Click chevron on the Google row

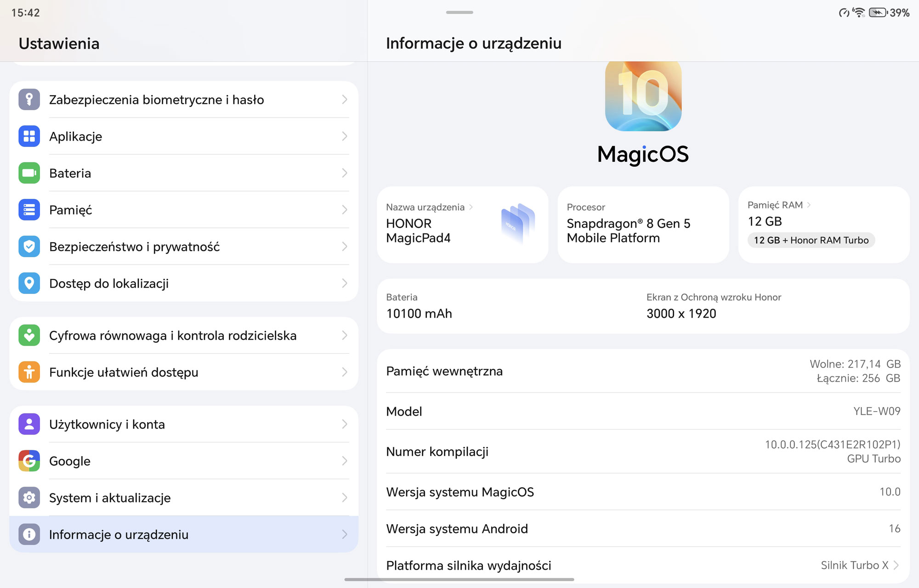pyautogui.click(x=345, y=461)
